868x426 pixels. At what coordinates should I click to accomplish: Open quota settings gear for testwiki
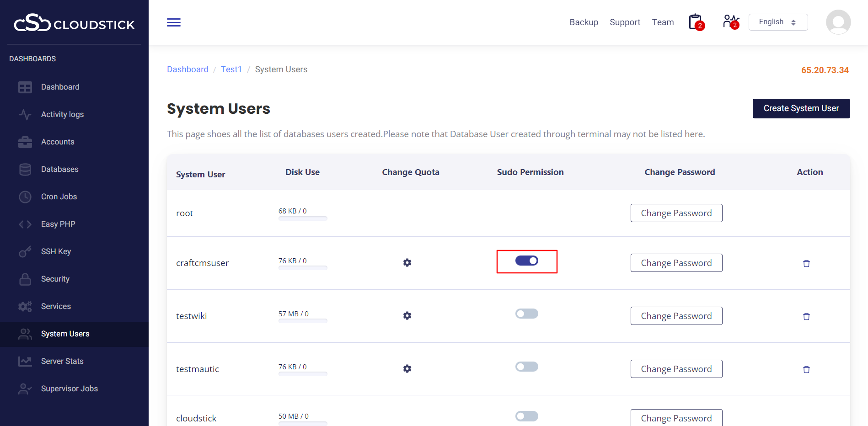tap(407, 316)
